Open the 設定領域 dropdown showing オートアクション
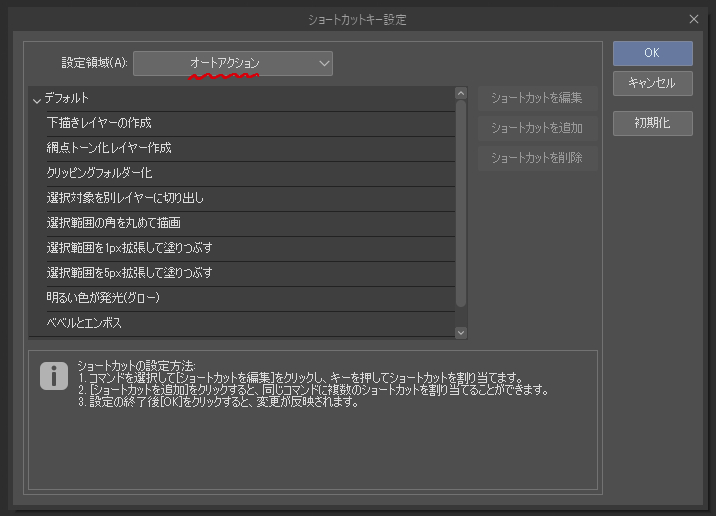The image size is (716, 516). 233,63
